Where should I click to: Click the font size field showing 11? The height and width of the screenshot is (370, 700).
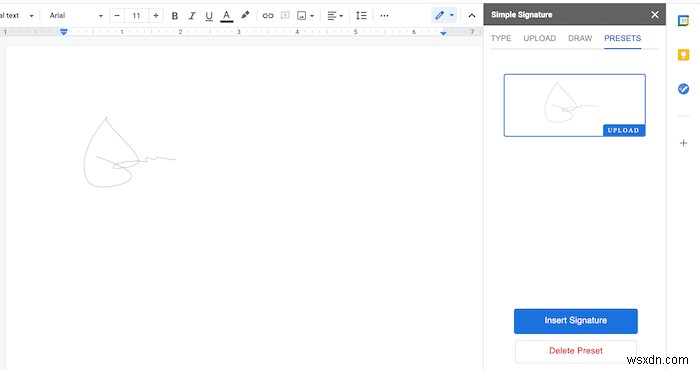137,16
